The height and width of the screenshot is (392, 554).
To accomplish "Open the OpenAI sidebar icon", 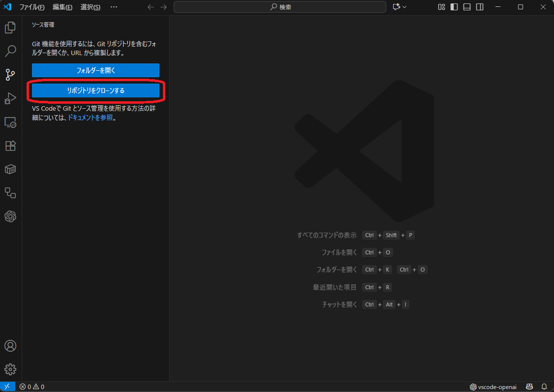I will [x=10, y=216].
